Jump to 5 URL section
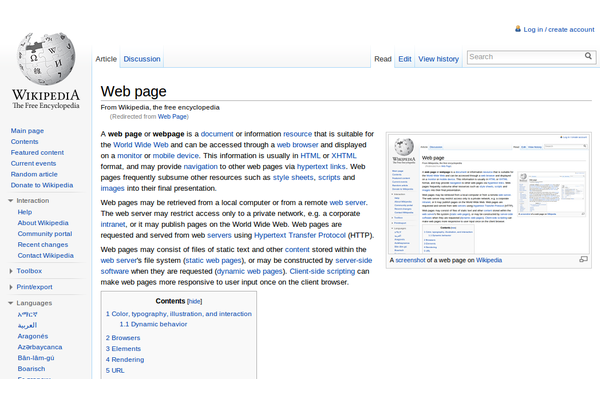Viewport: 600px width, 400px height. [x=115, y=371]
